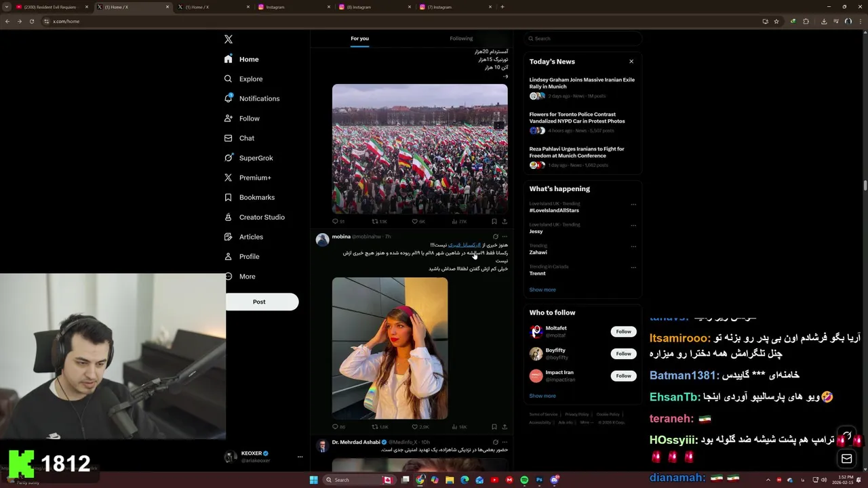Switch to the Resident Evil Requirements browser tab
868x488 pixels.
click(51, 7)
